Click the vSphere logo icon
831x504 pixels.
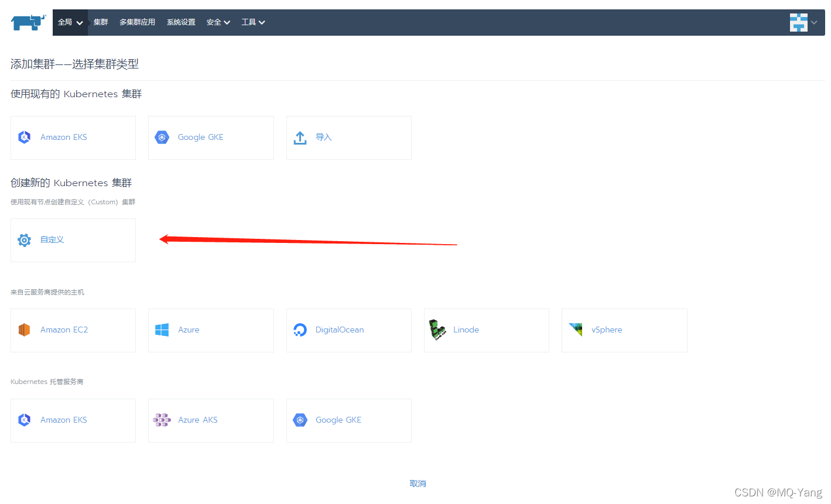[576, 330]
